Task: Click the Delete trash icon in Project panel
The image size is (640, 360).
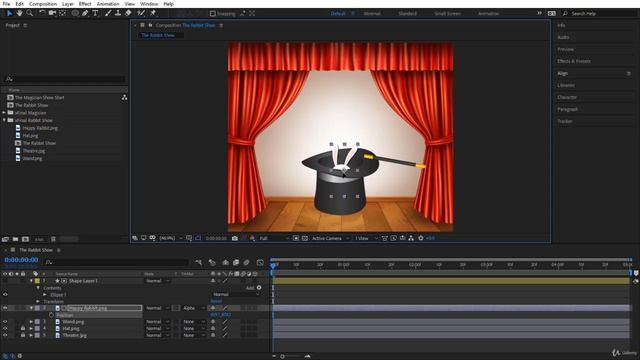Action: [x=53, y=239]
